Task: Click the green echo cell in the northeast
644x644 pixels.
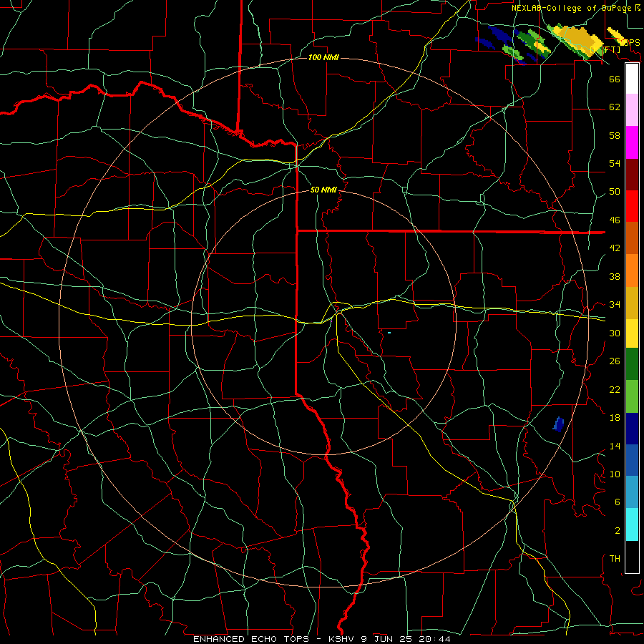Action: coord(532,44)
